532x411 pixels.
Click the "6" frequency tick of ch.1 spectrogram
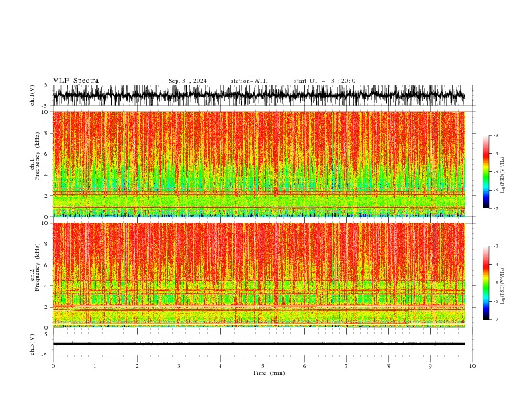pos(47,154)
